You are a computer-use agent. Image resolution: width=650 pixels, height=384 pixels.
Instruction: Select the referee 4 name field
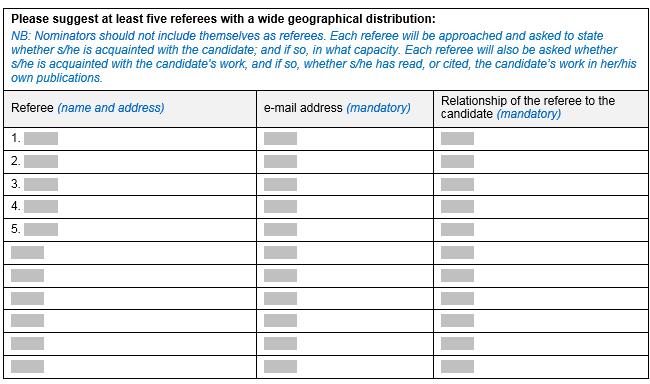point(41,207)
